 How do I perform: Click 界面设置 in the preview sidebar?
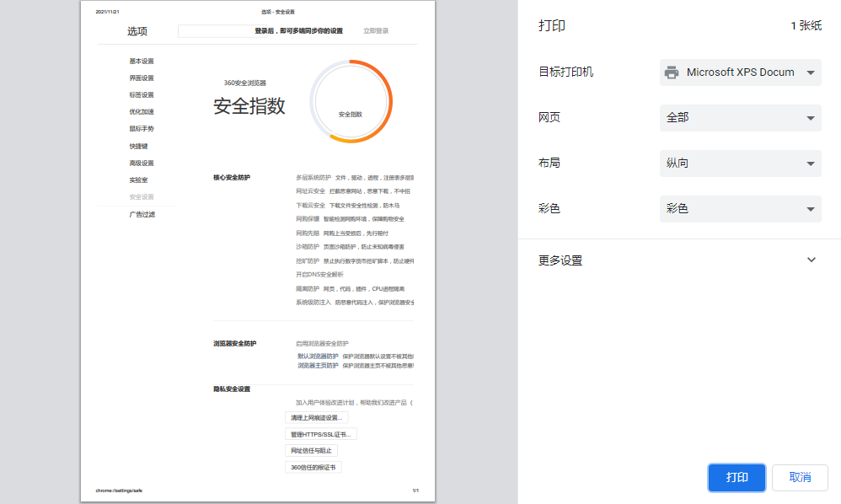click(x=142, y=78)
